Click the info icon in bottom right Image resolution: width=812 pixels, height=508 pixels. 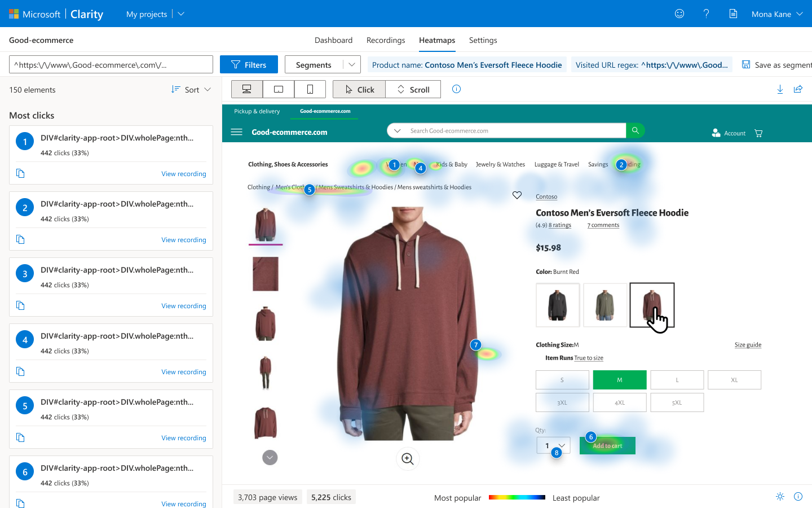798,497
